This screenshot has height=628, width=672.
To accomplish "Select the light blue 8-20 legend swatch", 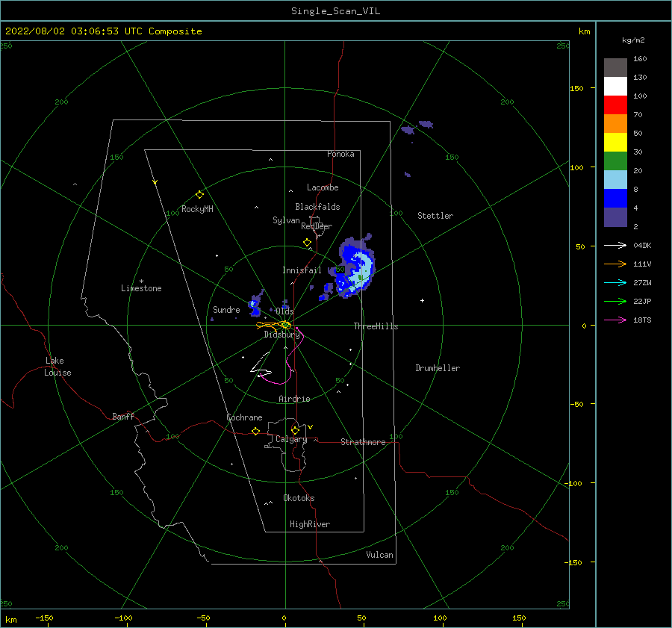I will tap(615, 180).
